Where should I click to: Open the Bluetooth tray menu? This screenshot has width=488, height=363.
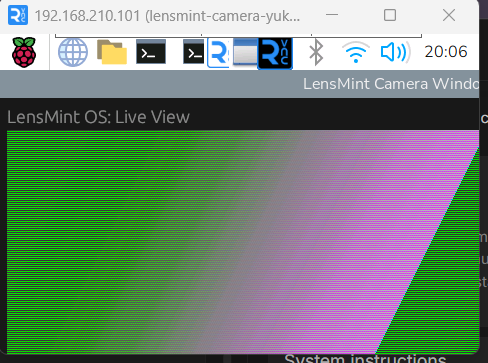[x=316, y=52]
